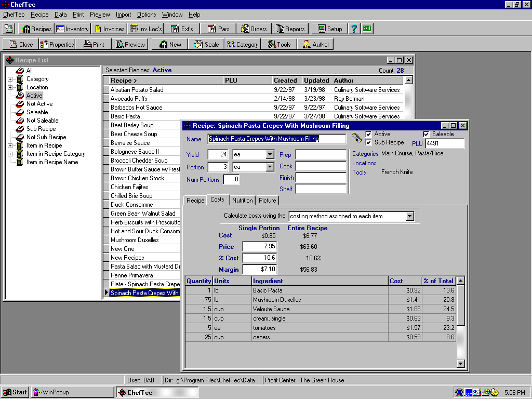Image resolution: width=532 pixels, height=399 pixels.
Task: Click the Categories label link
Action: (x=365, y=154)
